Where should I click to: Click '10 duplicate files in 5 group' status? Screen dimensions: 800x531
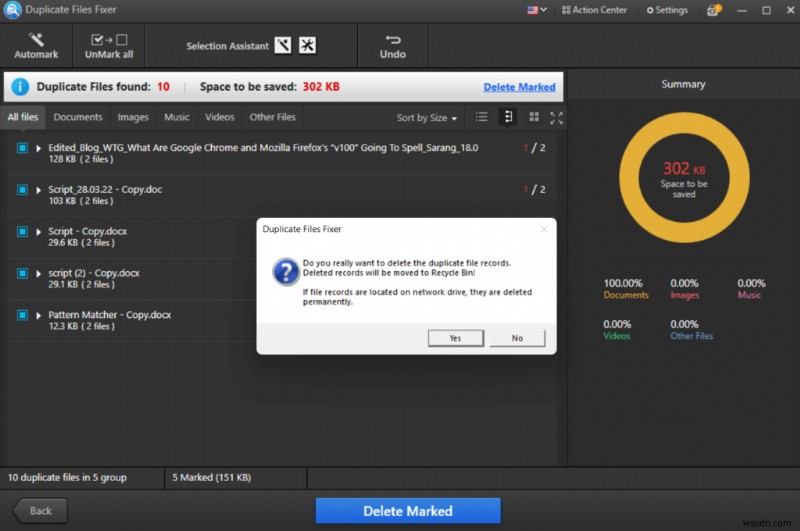pos(67,477)
